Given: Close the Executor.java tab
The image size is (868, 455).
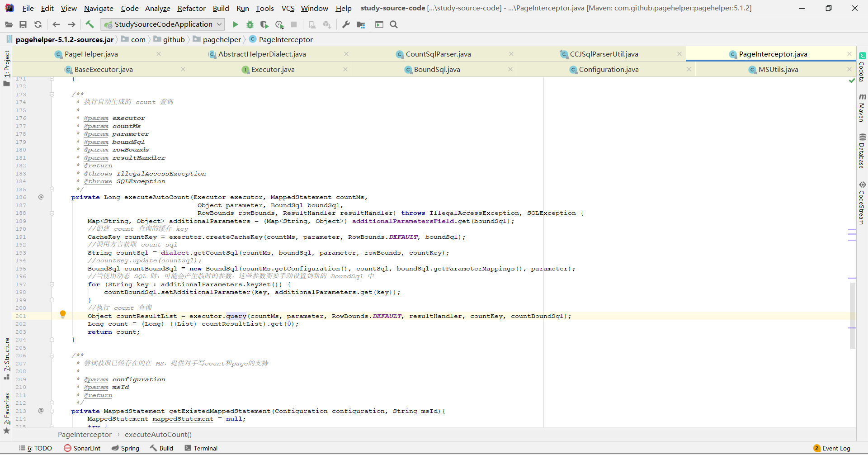Looking at the screenshot, I should (x=345, y=69).
